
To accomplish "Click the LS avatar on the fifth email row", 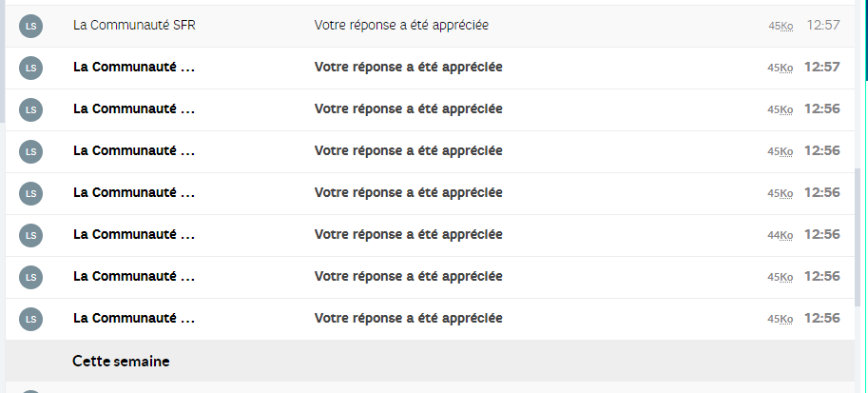I will [x=31, y=193].
